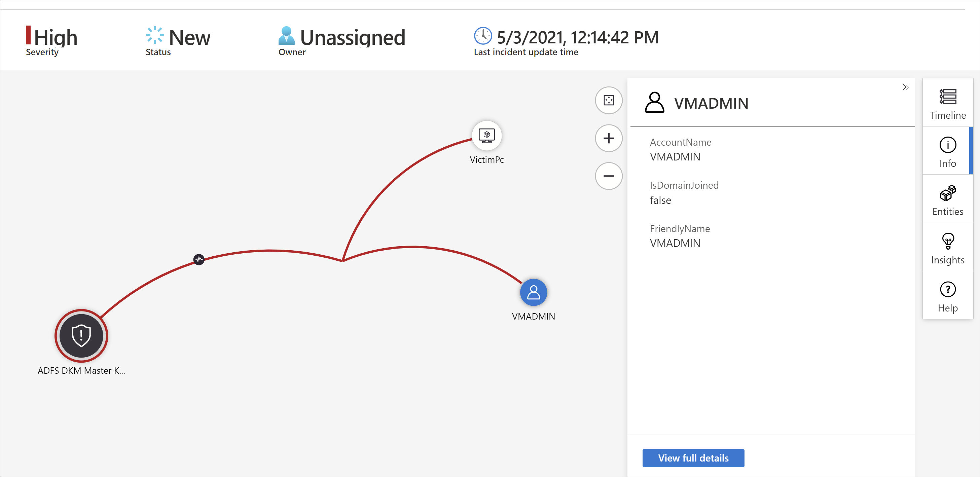Click the zoom in plus button
The image size is (980, 477).
(x=610, y=138)
